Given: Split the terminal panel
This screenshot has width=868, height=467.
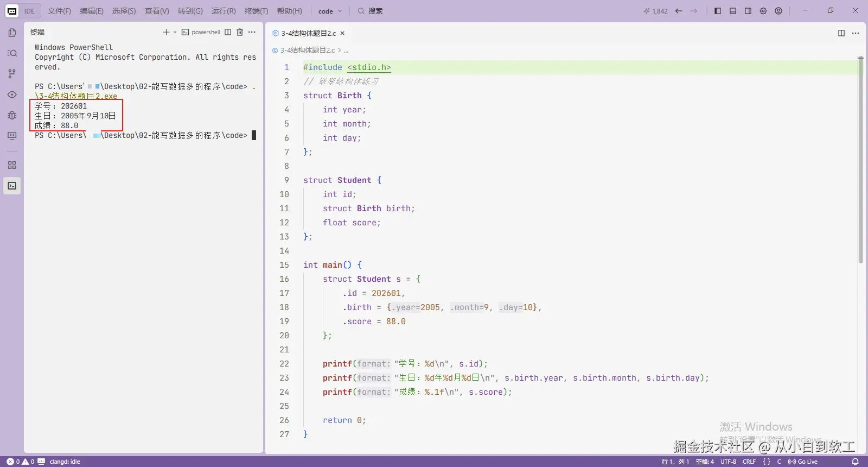Looking at the screenshot, I should pyautogui.click(x=228, y=32).
